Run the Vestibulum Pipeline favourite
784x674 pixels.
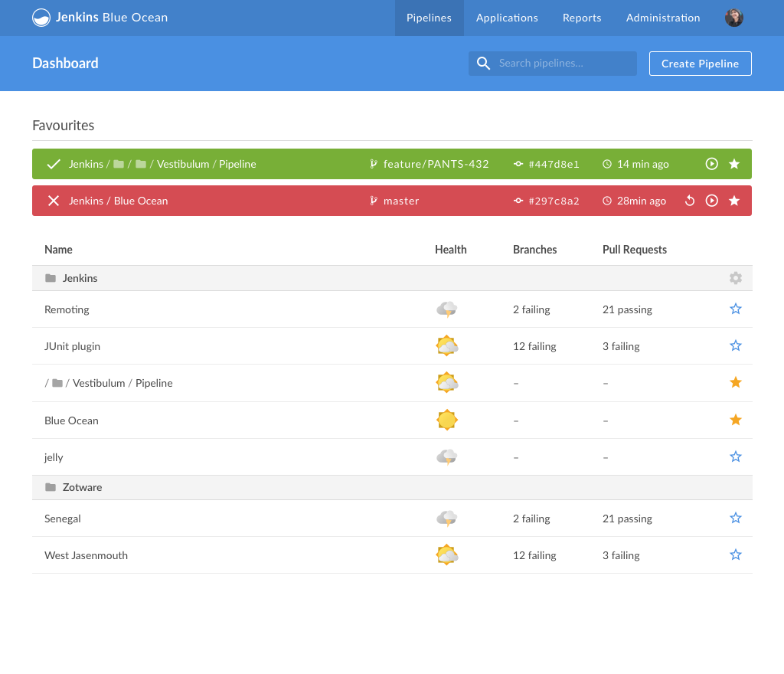[711, 164]
